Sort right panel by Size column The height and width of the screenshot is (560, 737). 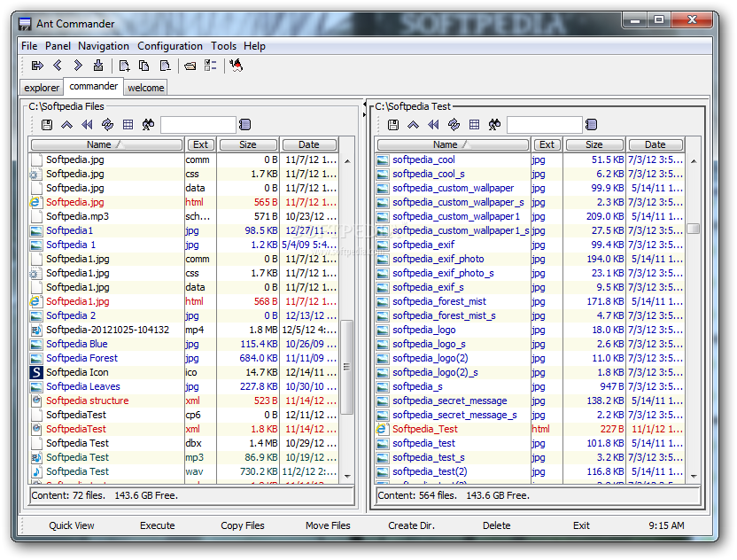[594, 144]
